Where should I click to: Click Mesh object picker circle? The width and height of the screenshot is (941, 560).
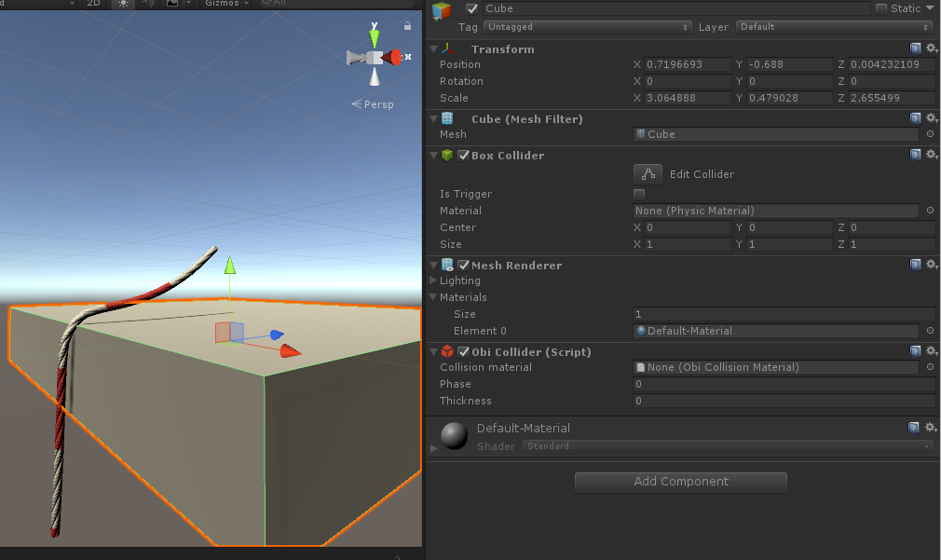(x=930, y=134)
